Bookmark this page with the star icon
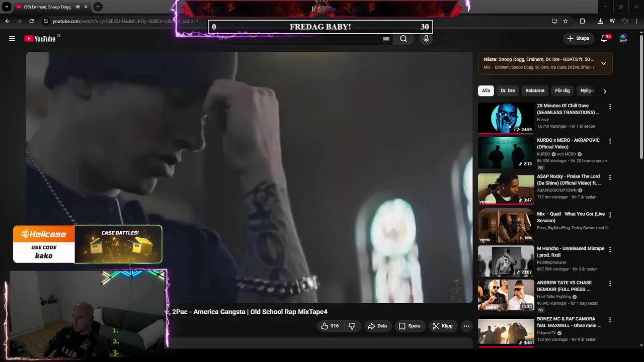 coord(566,21)
